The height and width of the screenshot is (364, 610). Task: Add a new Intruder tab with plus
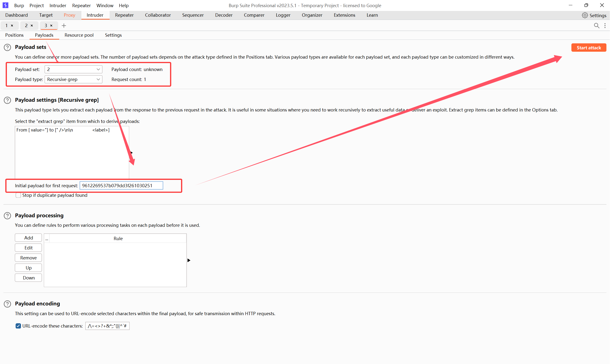[x=64, y=25]
